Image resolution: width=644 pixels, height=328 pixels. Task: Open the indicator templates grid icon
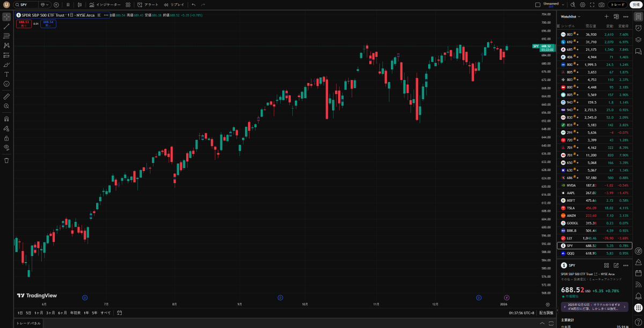[128, 5]
